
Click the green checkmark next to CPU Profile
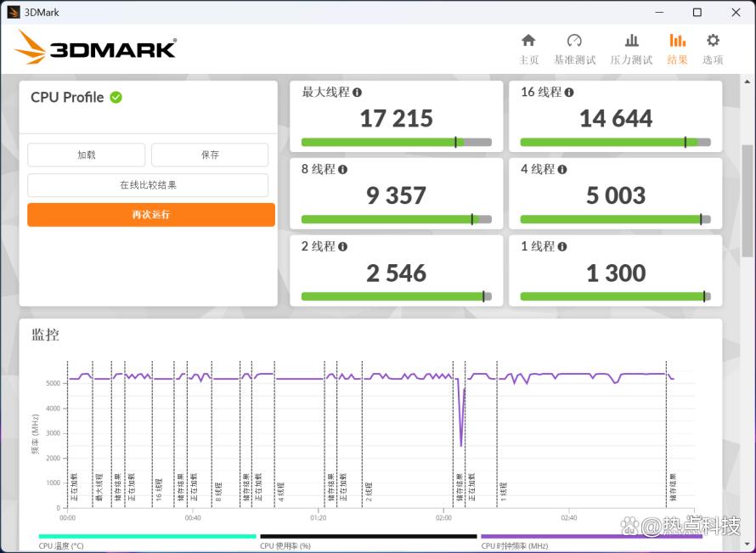[x=116, y=98]
